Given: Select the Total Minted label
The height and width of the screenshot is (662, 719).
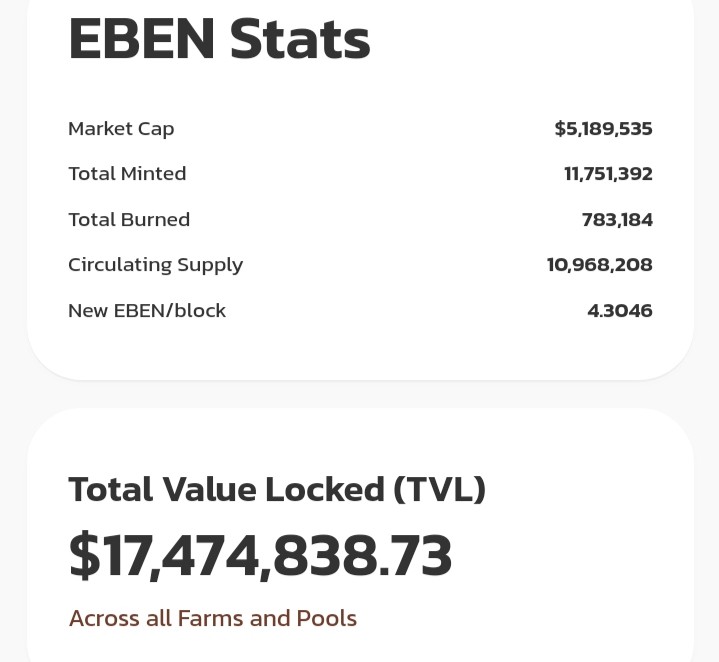Looking at the screenshot, I should 127,174.
